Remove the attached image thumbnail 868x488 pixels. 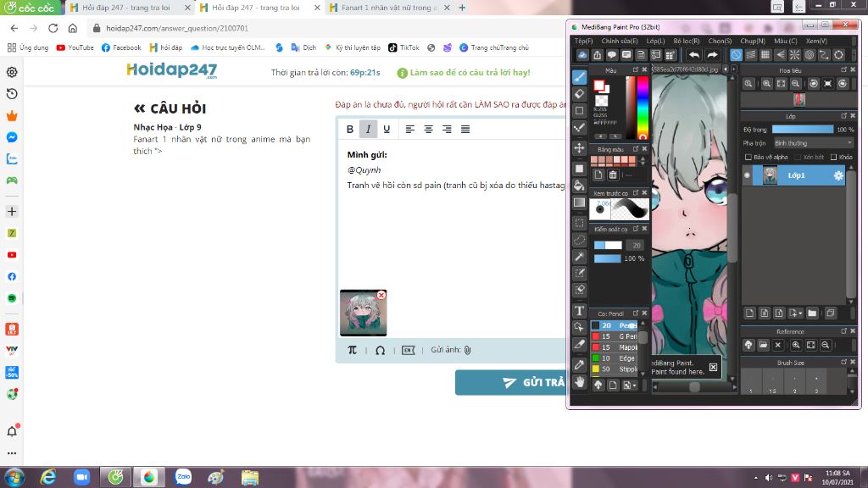(381, 296)
